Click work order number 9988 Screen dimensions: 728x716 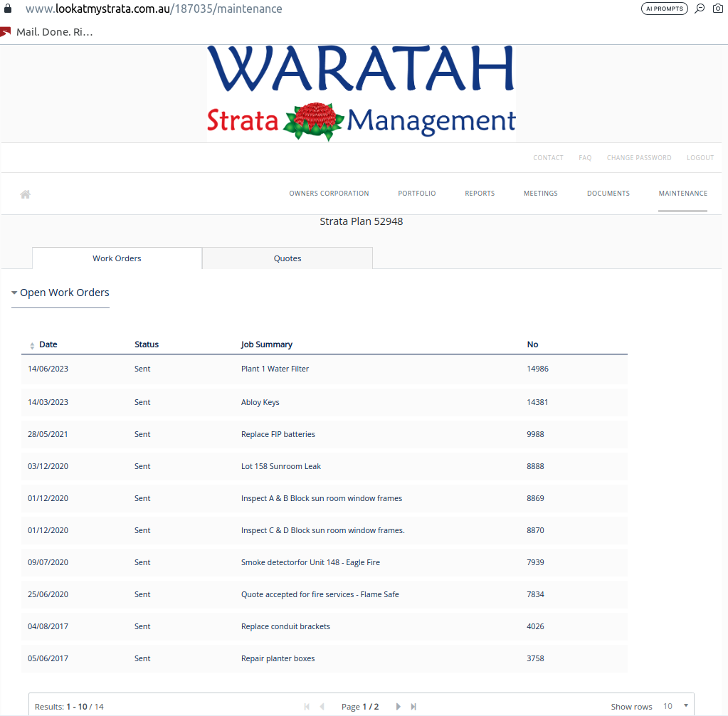point(535,434)
